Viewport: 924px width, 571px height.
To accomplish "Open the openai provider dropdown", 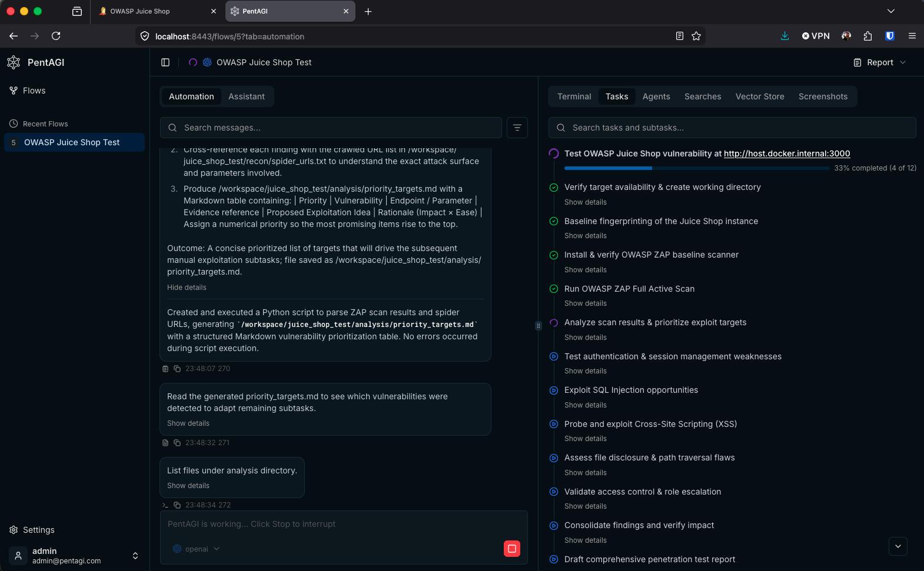I will (197, 549).
